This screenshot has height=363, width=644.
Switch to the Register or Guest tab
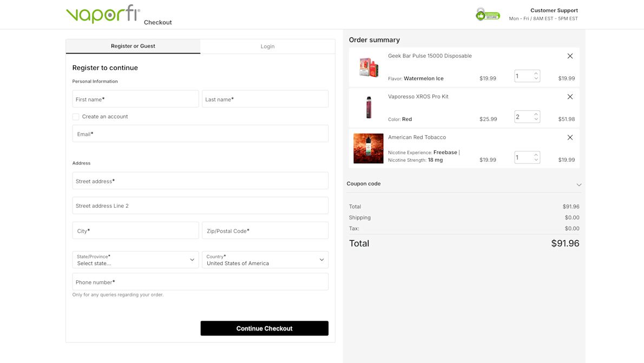[x=133, y=46]
